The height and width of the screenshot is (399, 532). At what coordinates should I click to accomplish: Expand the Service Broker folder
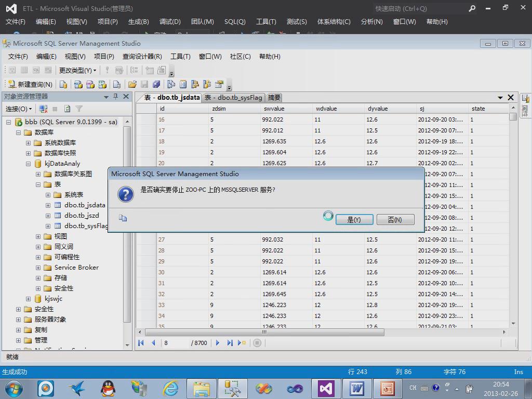pyautogui.click(x=38, y=268)
